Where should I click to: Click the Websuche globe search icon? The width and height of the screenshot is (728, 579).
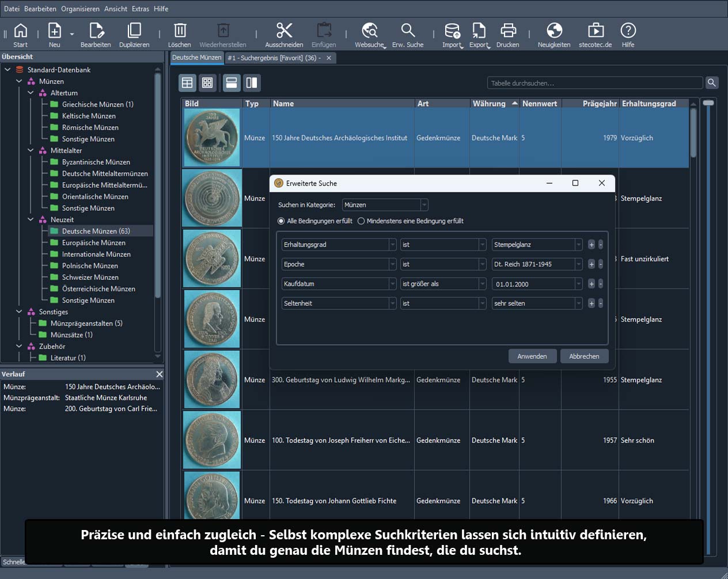369,31
